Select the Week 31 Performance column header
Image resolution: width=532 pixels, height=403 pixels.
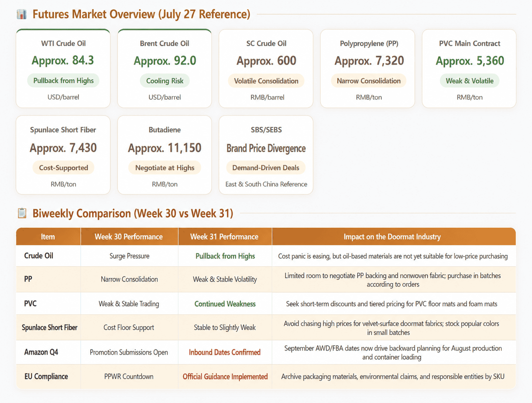pos(224,237)
